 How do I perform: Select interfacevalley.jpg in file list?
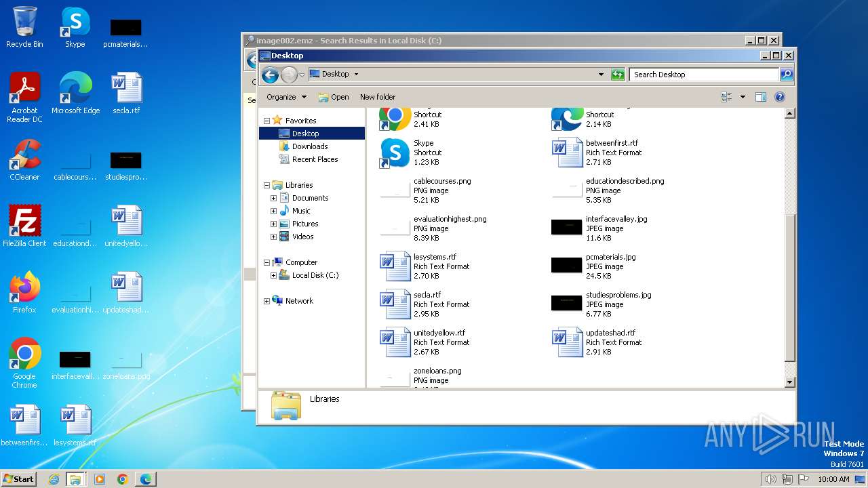point(601,228)
